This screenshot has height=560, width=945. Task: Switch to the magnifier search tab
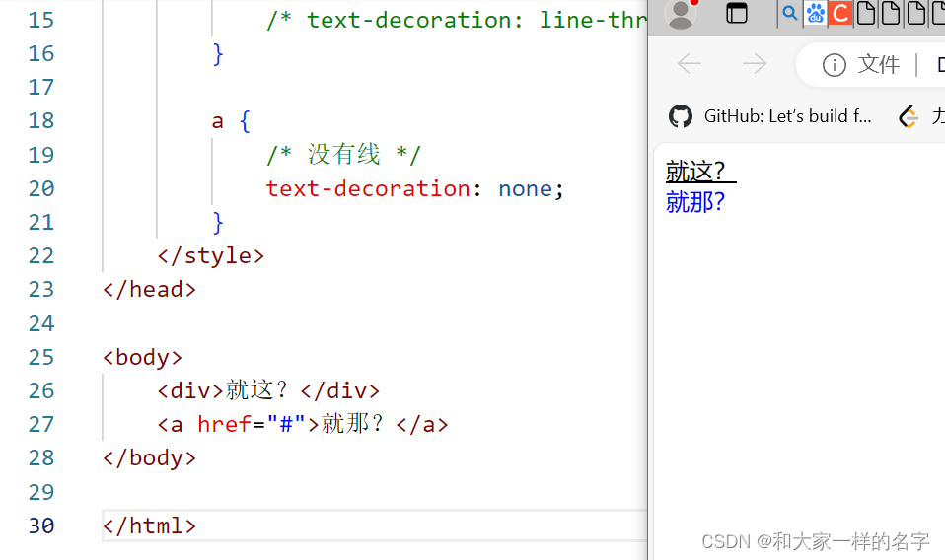click(x=789, y=13)
